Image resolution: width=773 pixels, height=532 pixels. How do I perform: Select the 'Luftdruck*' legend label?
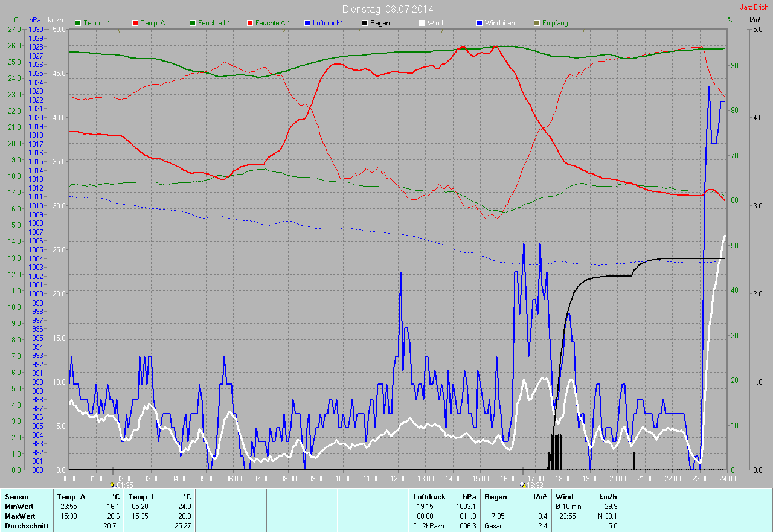pos(328,23)
